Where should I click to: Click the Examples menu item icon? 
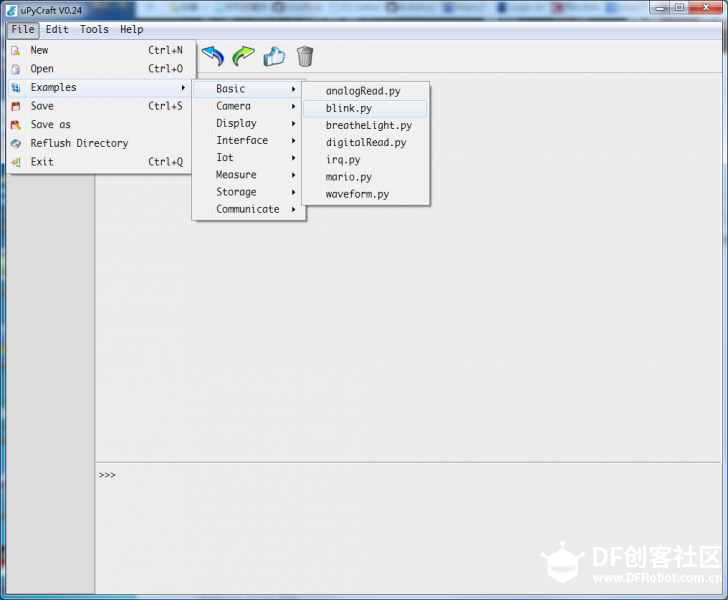pyautogui.click(x=16, y=87)
